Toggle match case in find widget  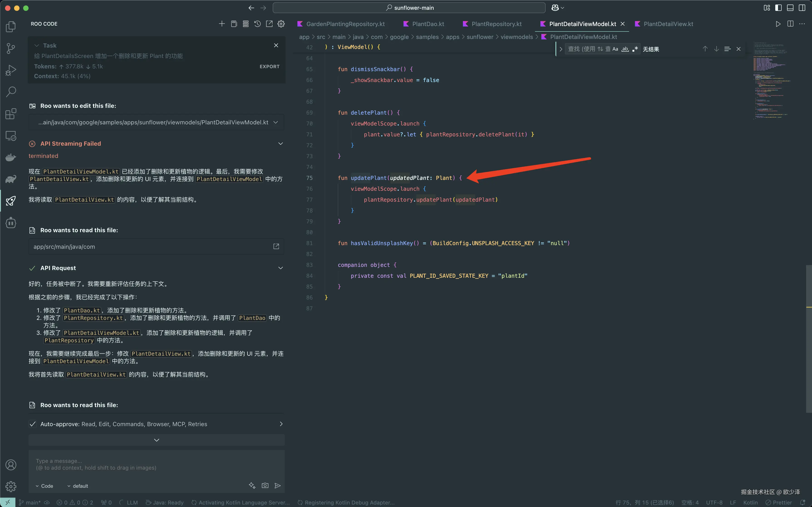click(615, 49)
